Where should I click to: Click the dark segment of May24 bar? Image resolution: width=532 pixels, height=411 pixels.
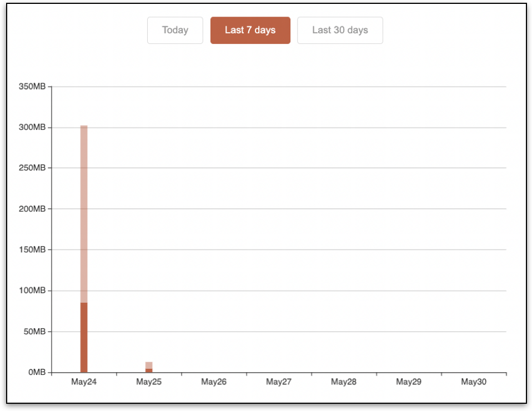84,337
